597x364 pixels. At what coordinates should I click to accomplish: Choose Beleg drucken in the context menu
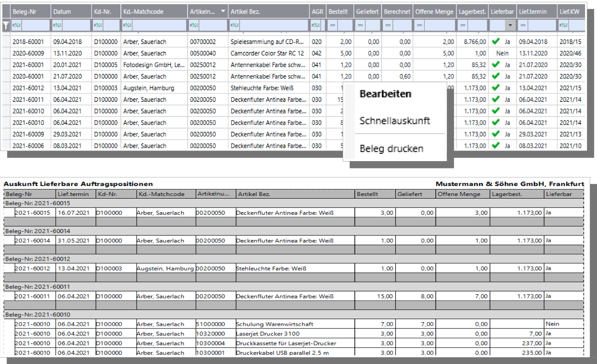391,148
